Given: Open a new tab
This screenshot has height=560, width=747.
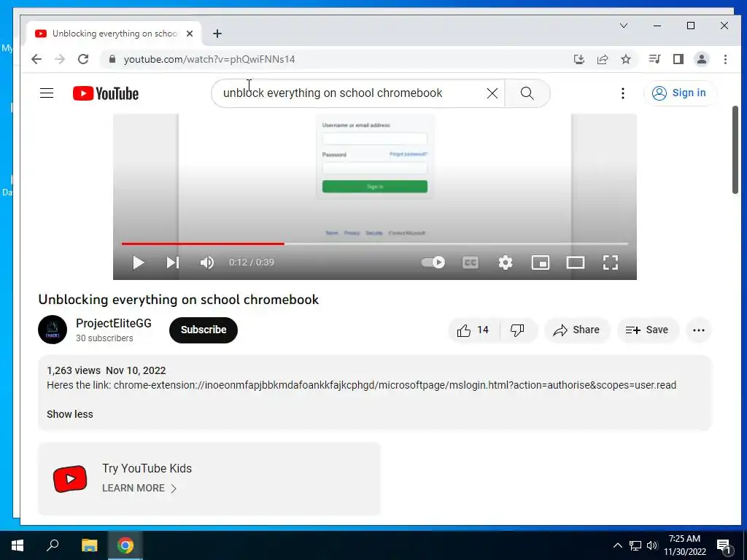Looking at the screenshot, I should [217, 34].
